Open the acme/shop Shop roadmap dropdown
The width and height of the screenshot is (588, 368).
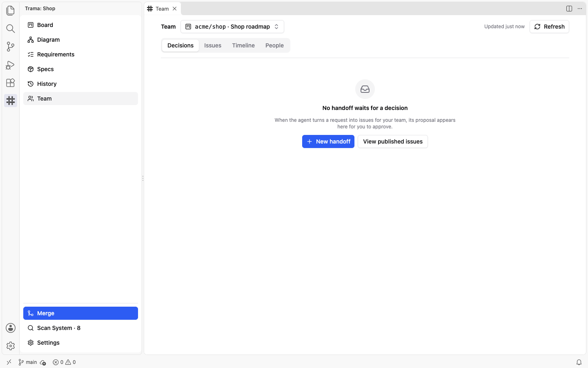tap(232, 27)
